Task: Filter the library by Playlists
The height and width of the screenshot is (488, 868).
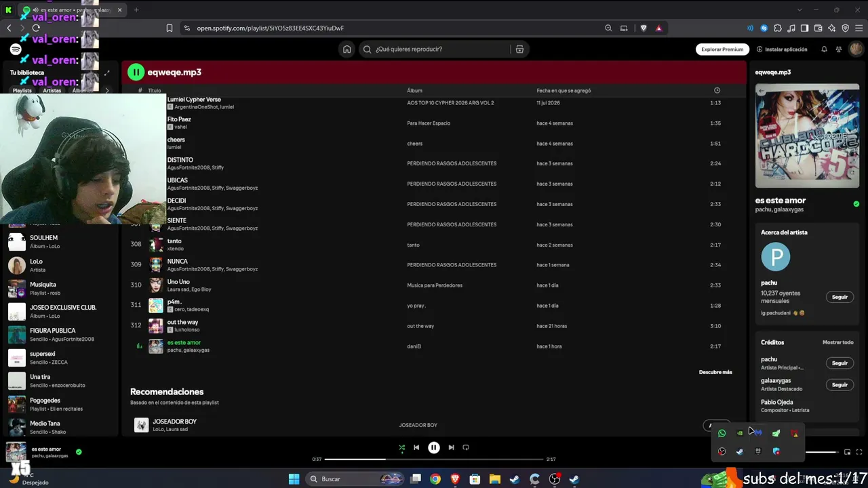Action: tap(22, 90)
